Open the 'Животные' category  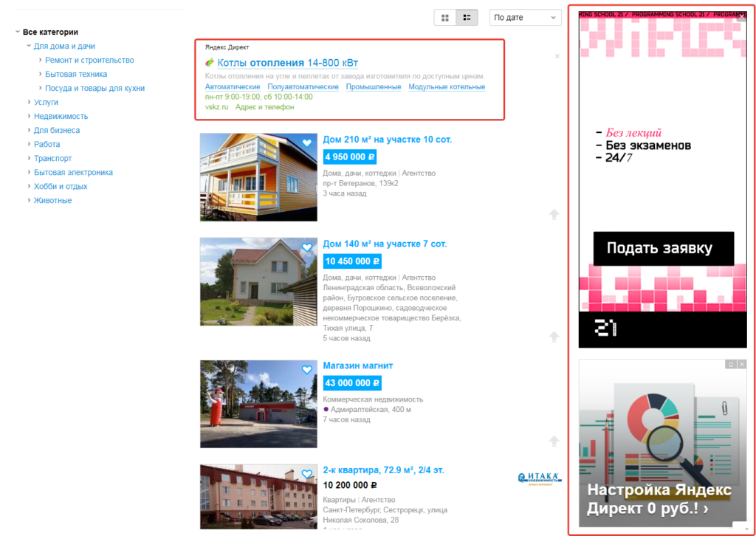(52, 200)
